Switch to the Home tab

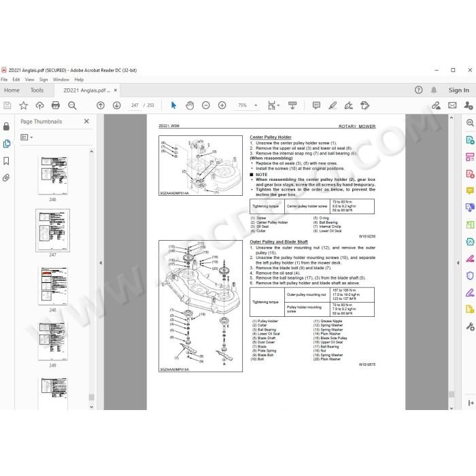12,90
